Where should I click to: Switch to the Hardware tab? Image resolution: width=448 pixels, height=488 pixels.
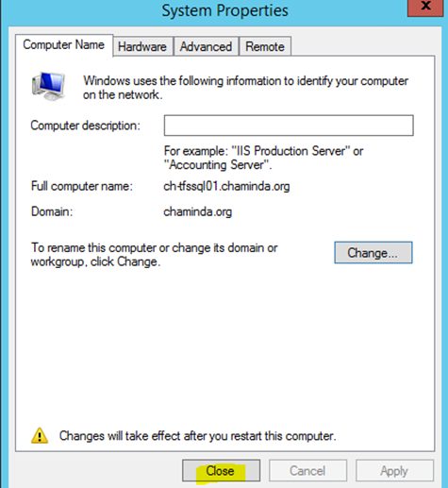pos(142,46)
